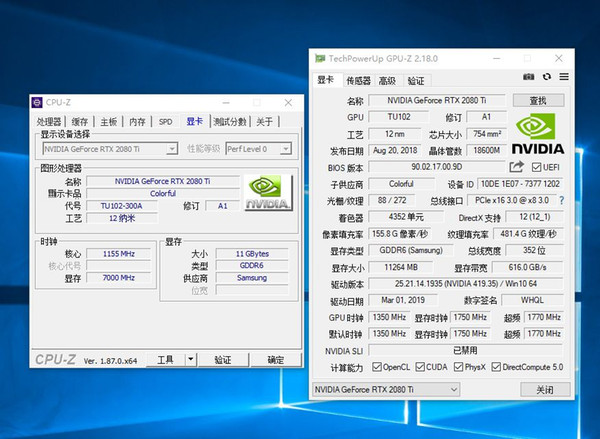Open the display device dropdown in CPU-Z

172,149
